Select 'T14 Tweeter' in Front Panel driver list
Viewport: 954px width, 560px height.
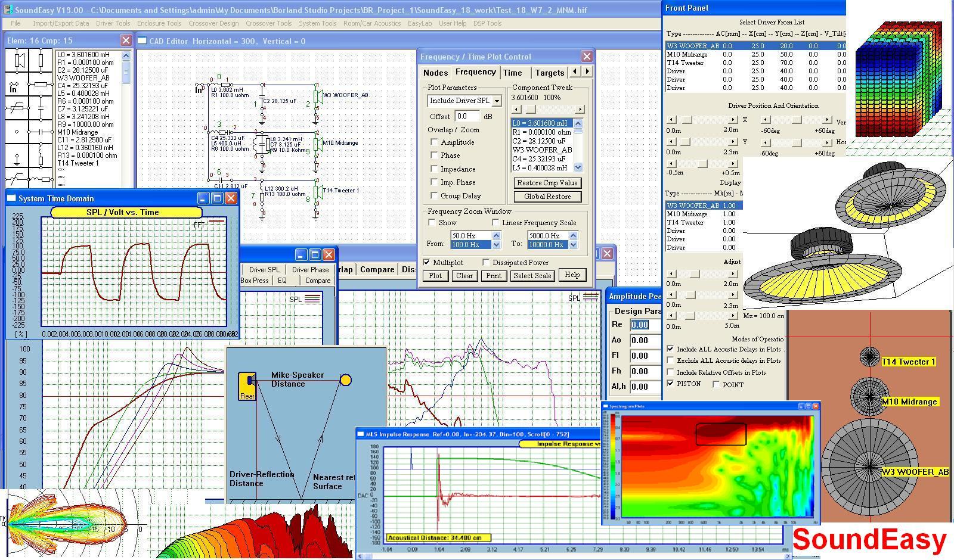[x=755, y=63]
